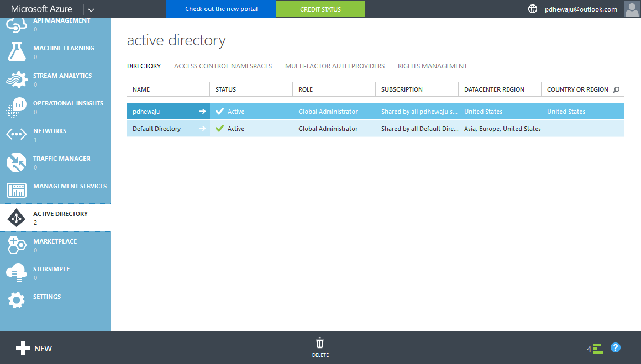The height and width of the screenshot is (364, 641).
Task: Open Traffic Manager sidebar label
Action: pyautogui.click(x=62, y=159)
